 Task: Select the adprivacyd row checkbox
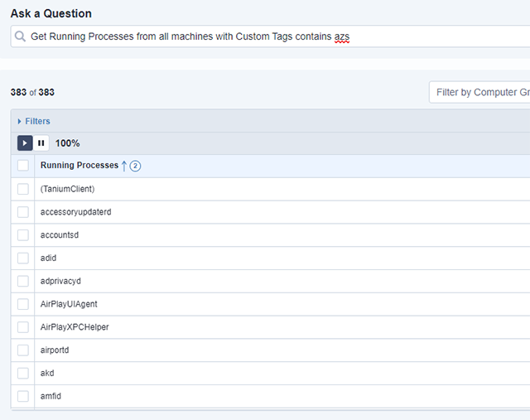point(23,281)
